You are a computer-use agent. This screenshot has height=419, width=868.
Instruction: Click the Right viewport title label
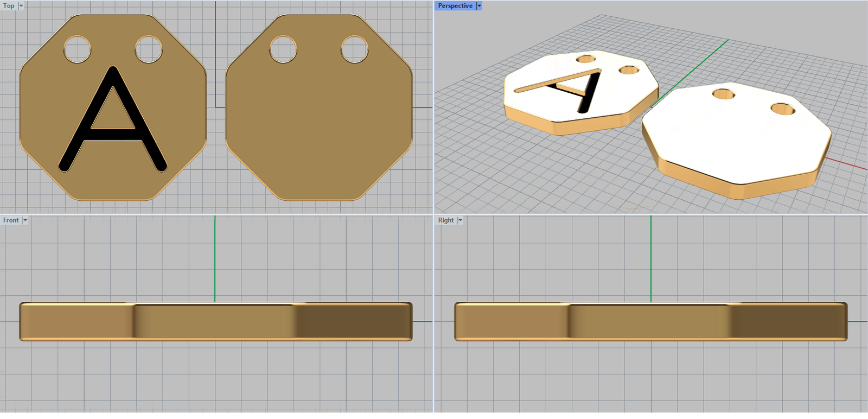coord(445,220)
